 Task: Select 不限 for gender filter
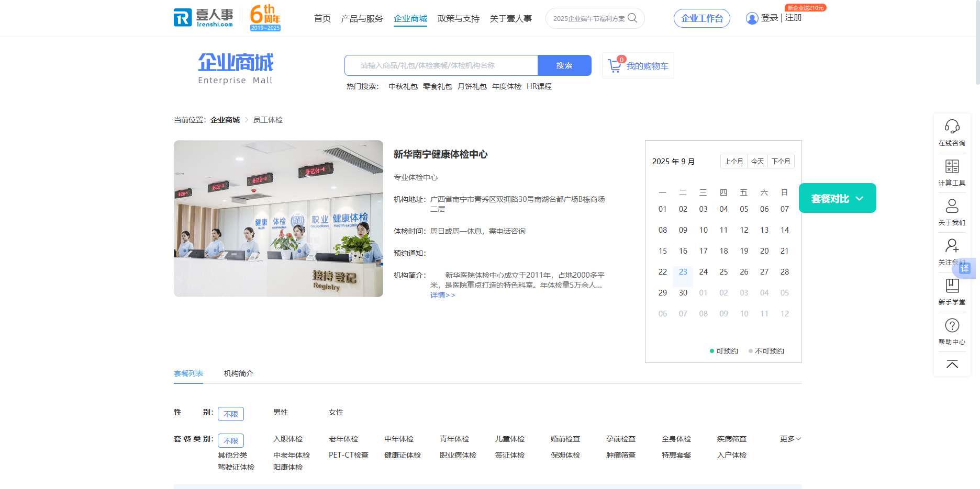point(231,414)
